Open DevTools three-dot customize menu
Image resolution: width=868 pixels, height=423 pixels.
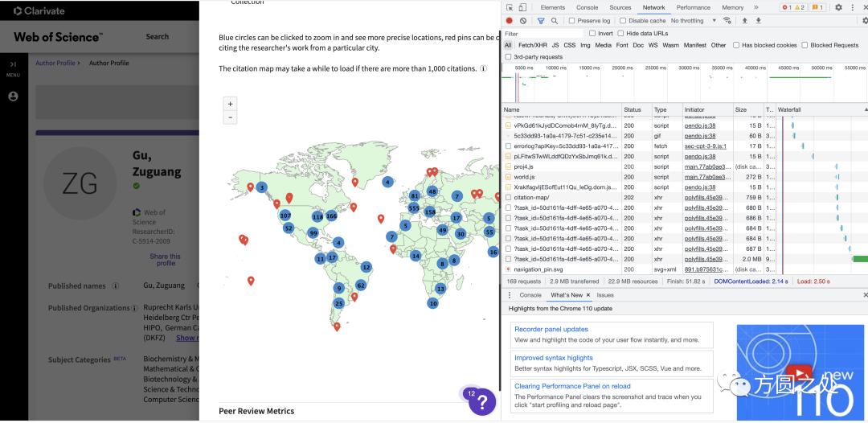[x=851, y=7]
